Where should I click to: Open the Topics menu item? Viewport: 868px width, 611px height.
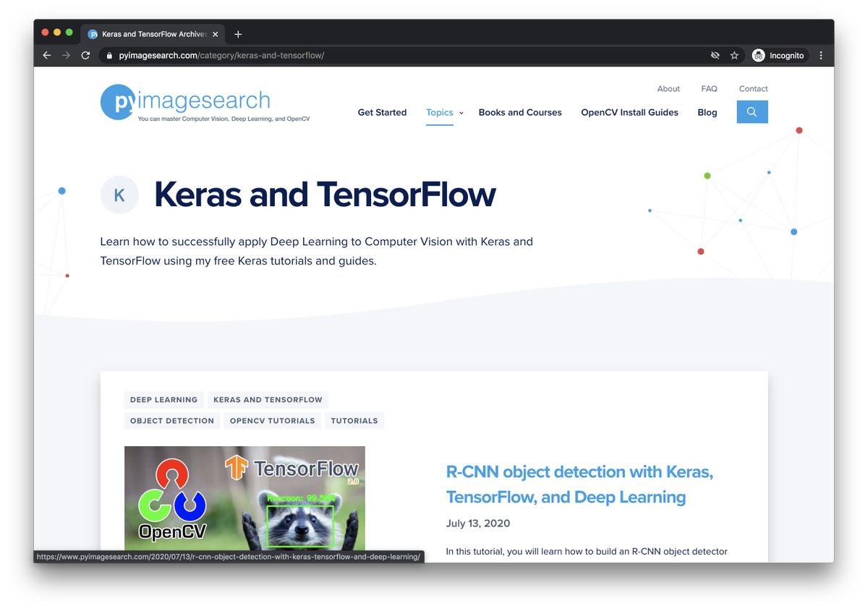pyautogui.click(x=440, y=113)
